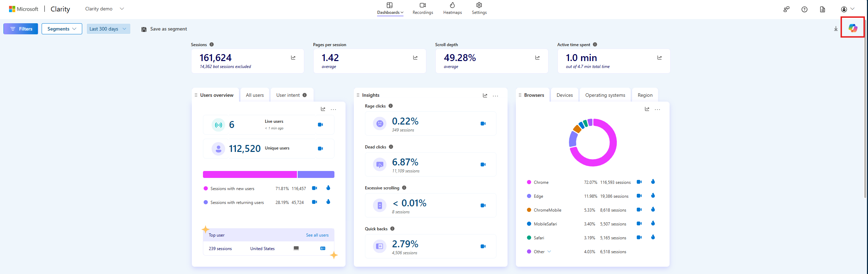Click the Clarity product name
The height and width of the screenshot is (274, 868).
(60, 9)
